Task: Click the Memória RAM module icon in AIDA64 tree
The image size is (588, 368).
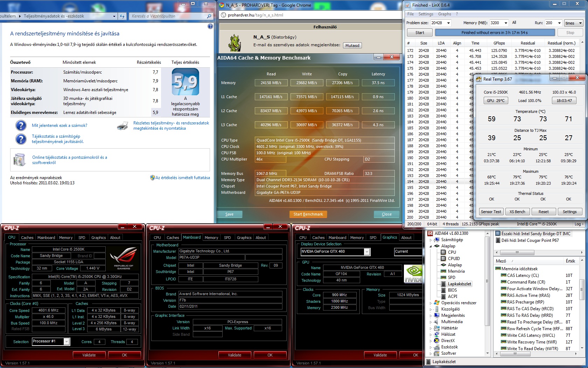Action: click(443, 271)
